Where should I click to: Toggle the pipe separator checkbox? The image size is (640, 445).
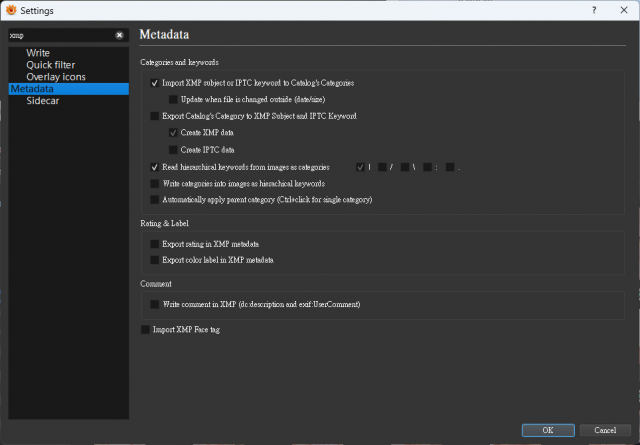point(360,167)
